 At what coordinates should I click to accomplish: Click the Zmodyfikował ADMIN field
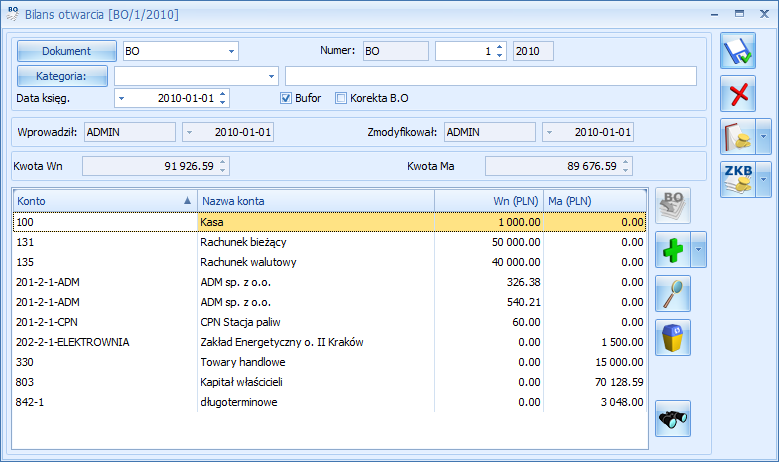pos(489,133)
